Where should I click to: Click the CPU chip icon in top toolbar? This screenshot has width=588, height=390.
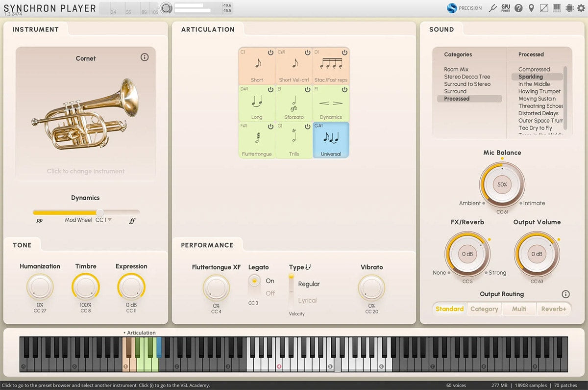569,8
